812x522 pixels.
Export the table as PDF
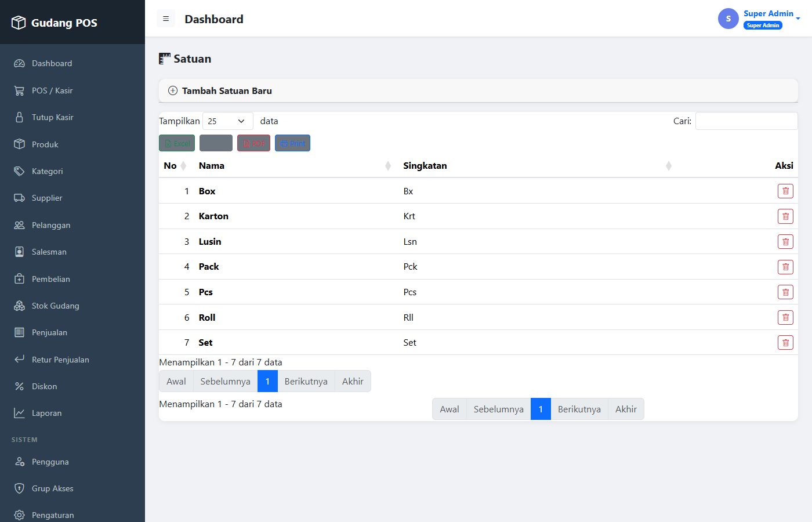coord(253,143)
